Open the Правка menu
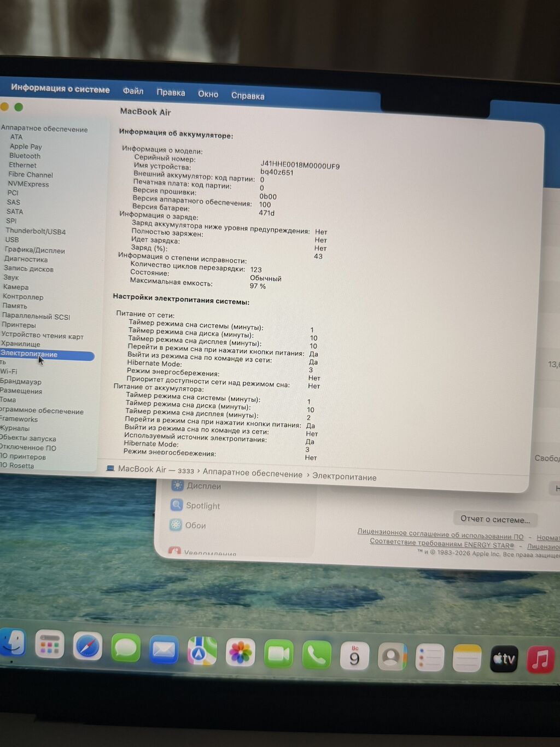The height and width of the screenshot is (747, 560). click(171, 92)
